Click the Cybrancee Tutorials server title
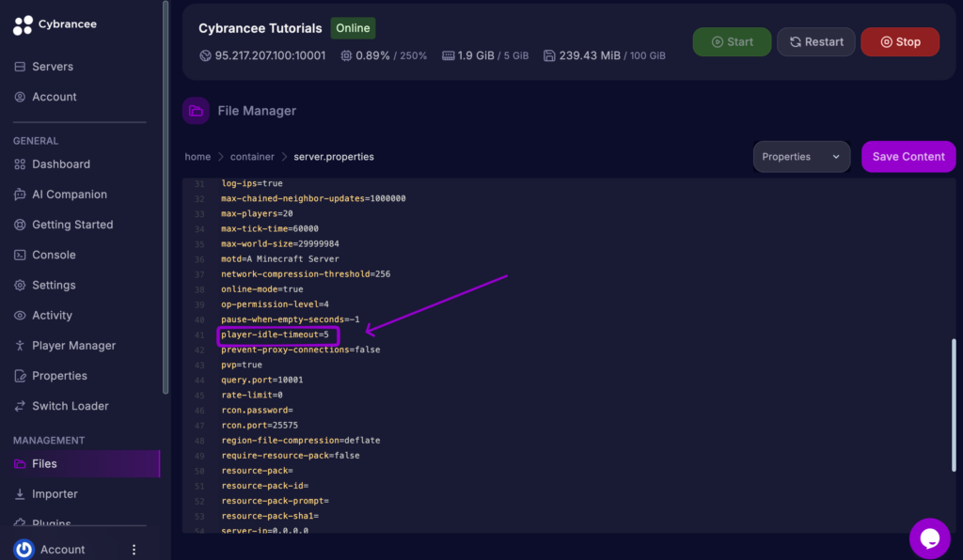 pyautogui.click(x=260, y=28)
